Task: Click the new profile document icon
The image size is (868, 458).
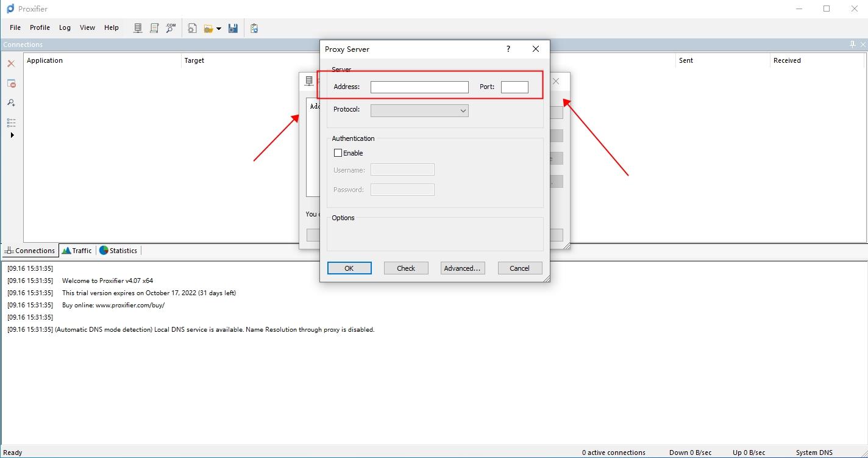Action: 192,28
